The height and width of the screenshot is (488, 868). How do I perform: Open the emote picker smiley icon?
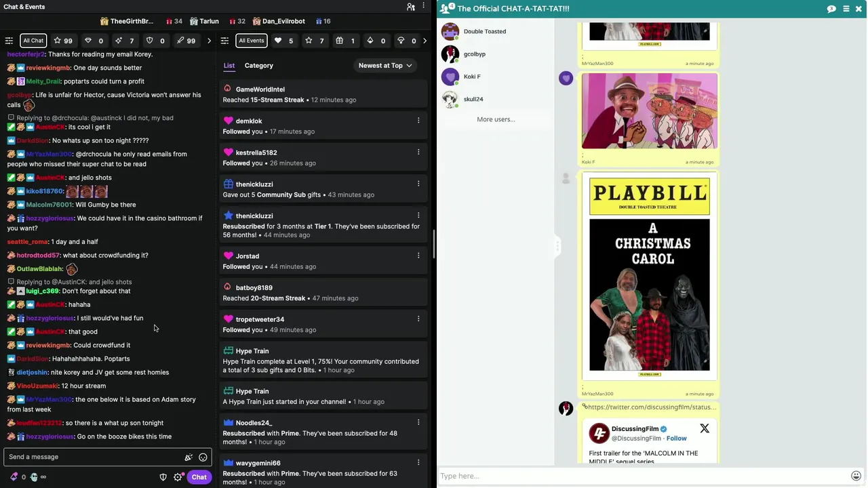pos(203,457)
